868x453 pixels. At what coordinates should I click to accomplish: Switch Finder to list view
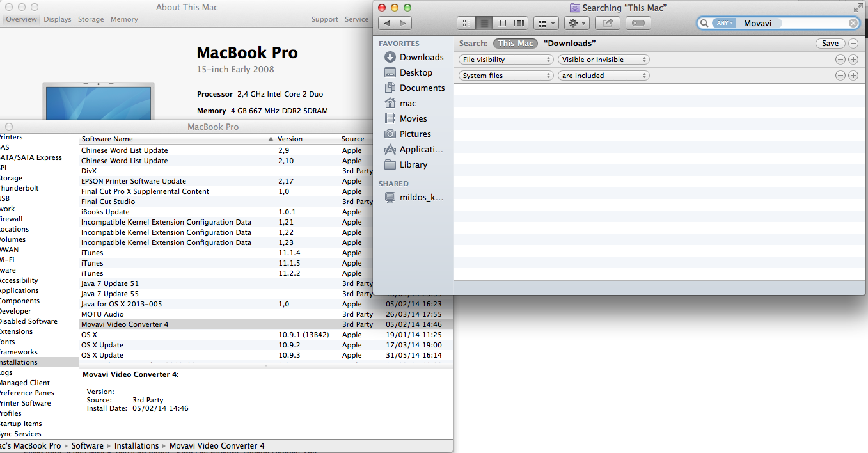click(x=484, y=23)
